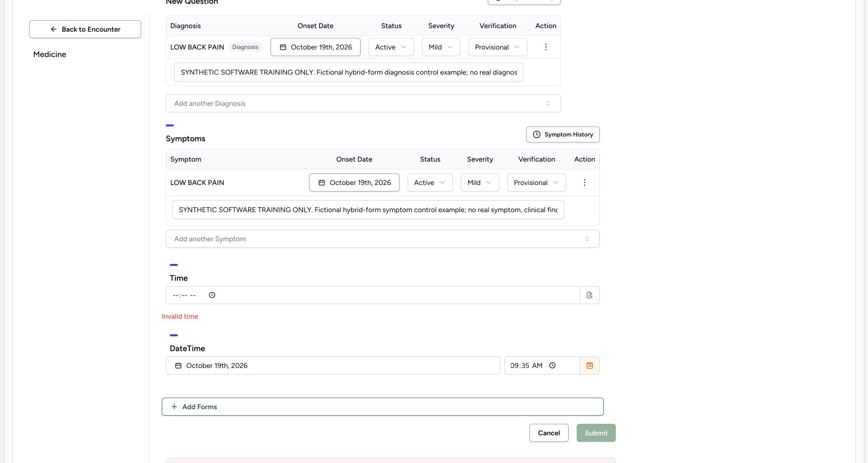Open the symptom Status dropdown showing Active

(x=430, y=182)
